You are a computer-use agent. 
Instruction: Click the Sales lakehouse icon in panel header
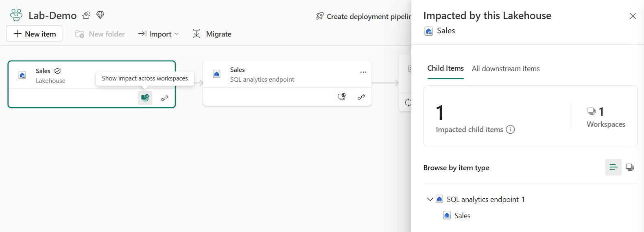[x=428, y=31]
